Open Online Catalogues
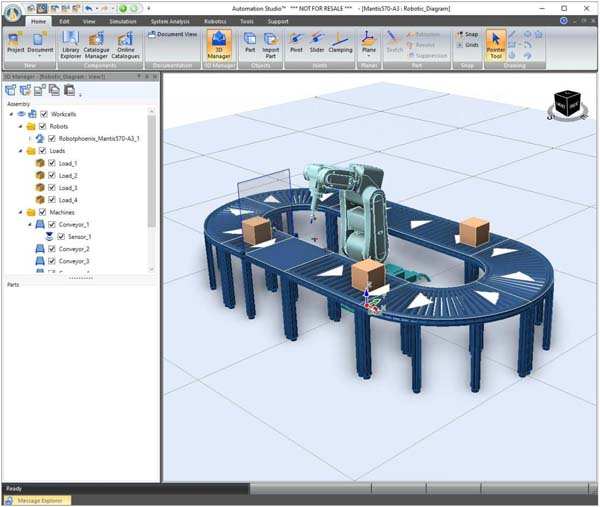 click(x=126, y=45)
